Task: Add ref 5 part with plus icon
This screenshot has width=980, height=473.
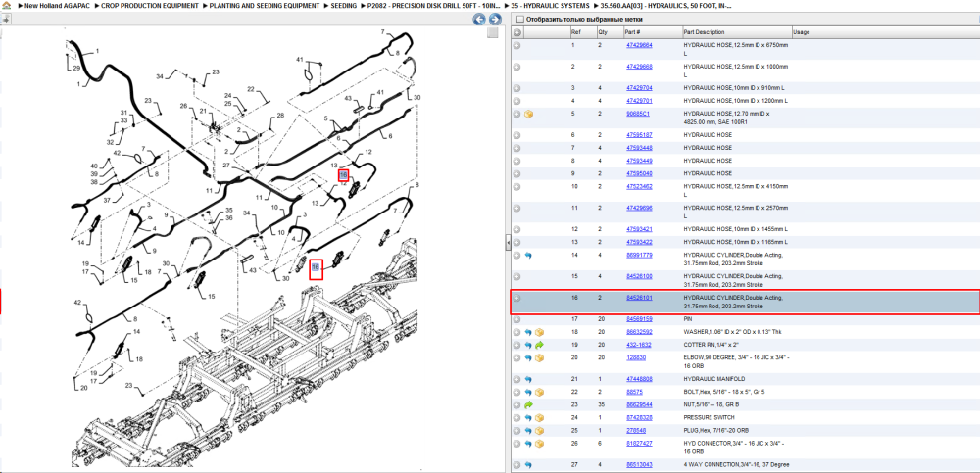Action: click(x=516, y=115)
